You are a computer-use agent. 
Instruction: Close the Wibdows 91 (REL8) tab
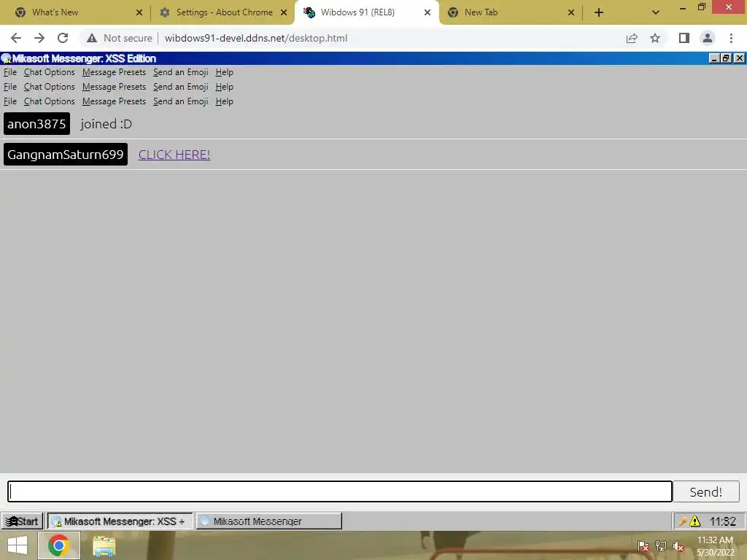pyautogui.click(x=427, y=12)
